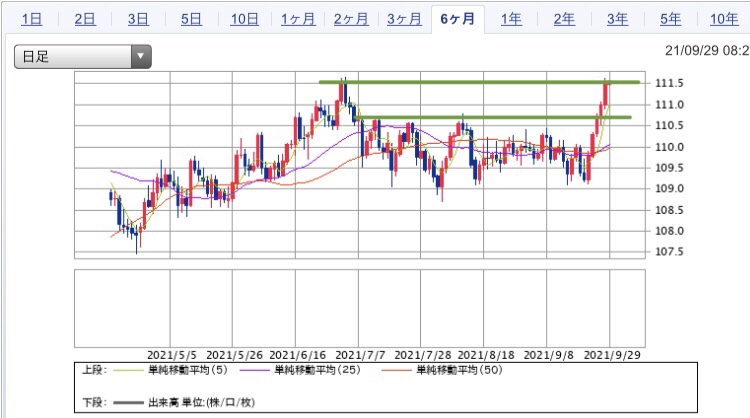Select the 1日 time range tab
Screen dimensions: 750x418
32,20
